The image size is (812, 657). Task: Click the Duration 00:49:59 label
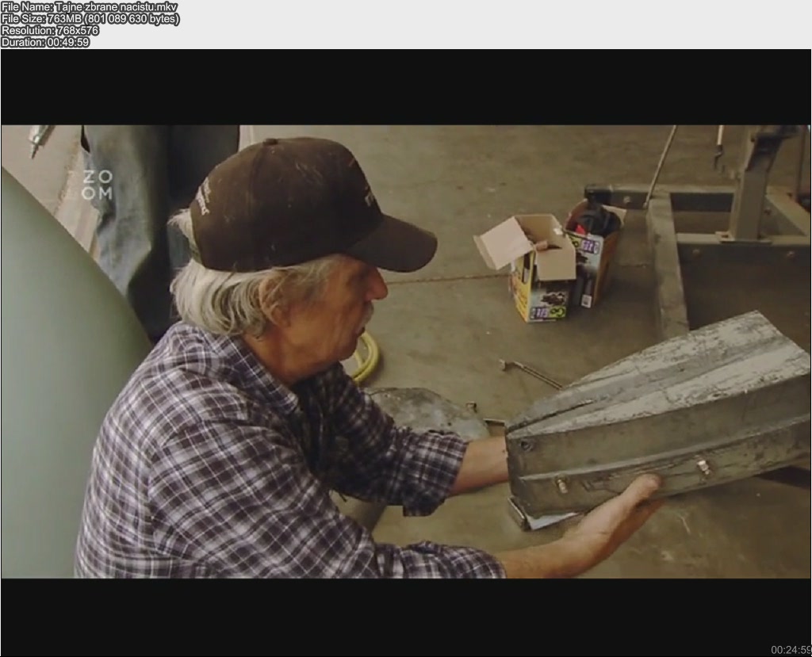[45, 42]
